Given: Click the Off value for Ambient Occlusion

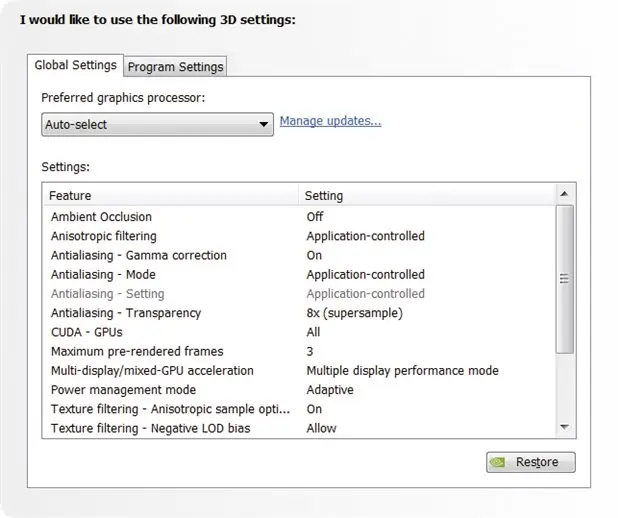Looking at the screenshot, I should (x=315, y=217).
